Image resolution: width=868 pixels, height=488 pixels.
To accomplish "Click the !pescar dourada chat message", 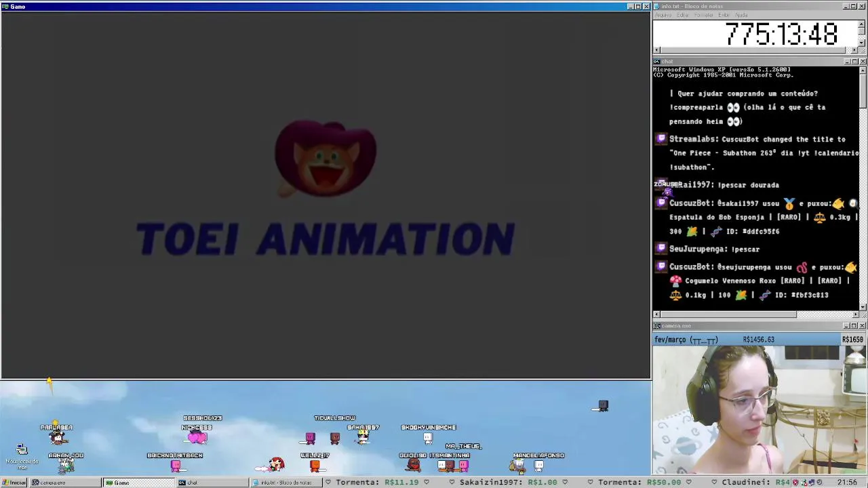I will (x=749, y=184).
